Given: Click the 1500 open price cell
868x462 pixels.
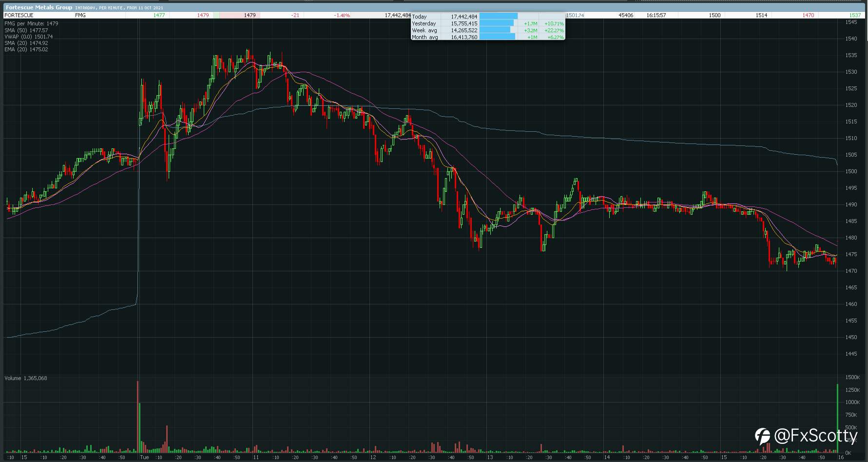Looking at the screenshot, I should [714, 15].
